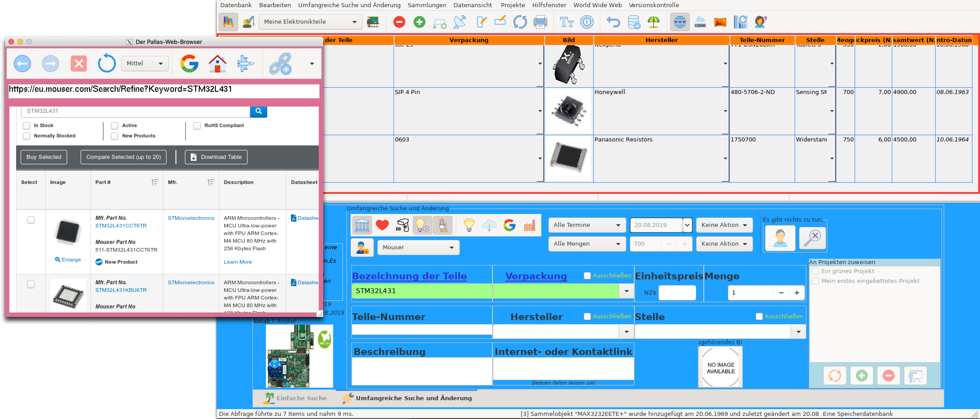Click the beach umbrella icon in main toolbar

coord(654,22)
